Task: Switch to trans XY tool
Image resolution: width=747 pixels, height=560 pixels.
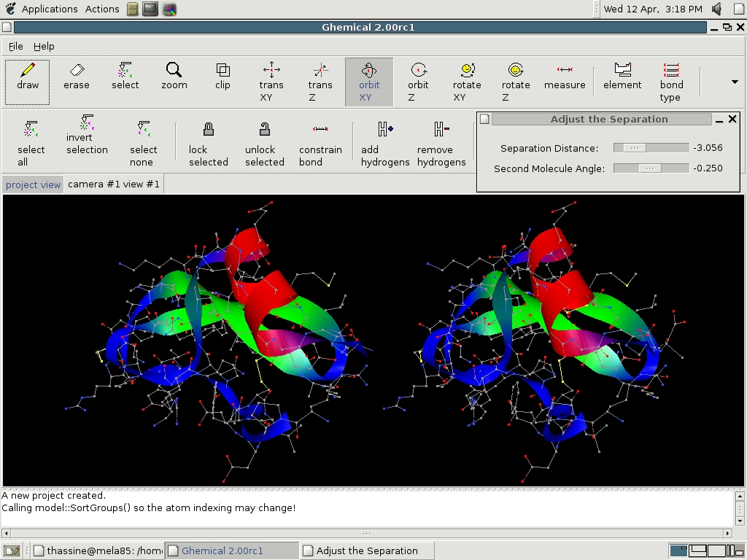Action: [x=271, y=81]
